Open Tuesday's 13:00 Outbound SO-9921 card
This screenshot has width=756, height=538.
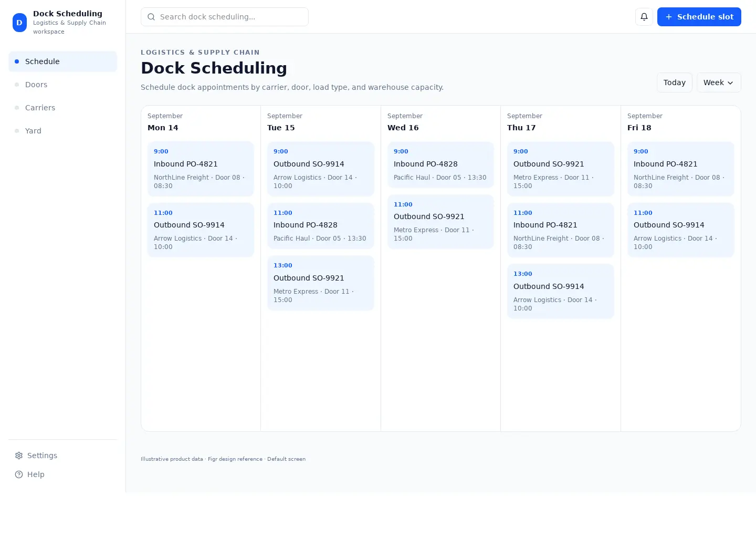(321, 283)
